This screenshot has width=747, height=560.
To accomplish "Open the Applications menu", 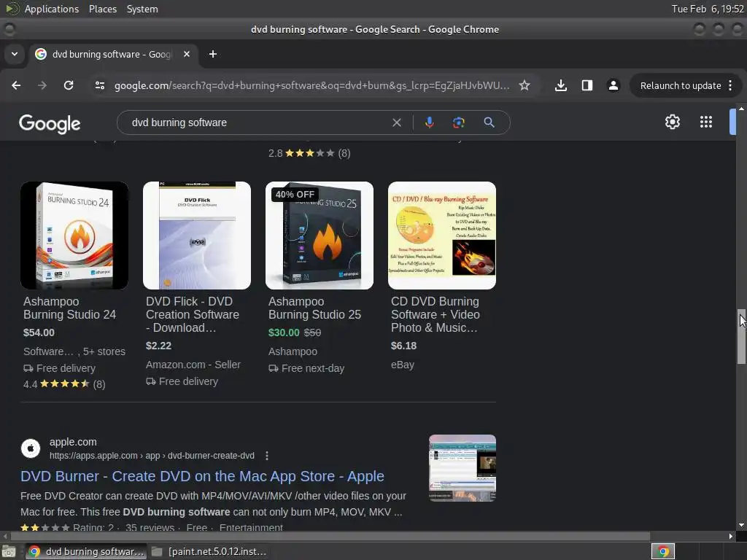I will pyautogui.click(x=52, y=9).
